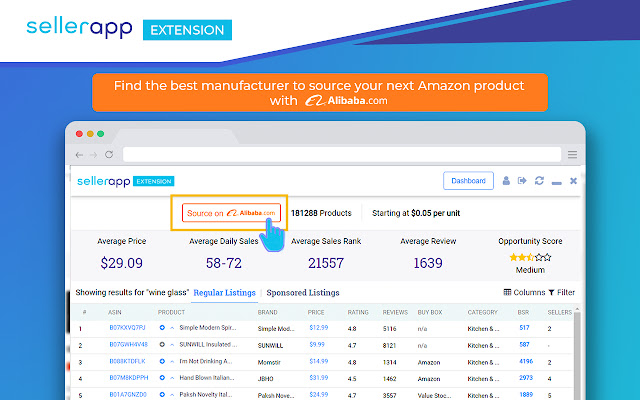
Task: Click the sign-out icon in the extension header
Action: pos(522,180)
